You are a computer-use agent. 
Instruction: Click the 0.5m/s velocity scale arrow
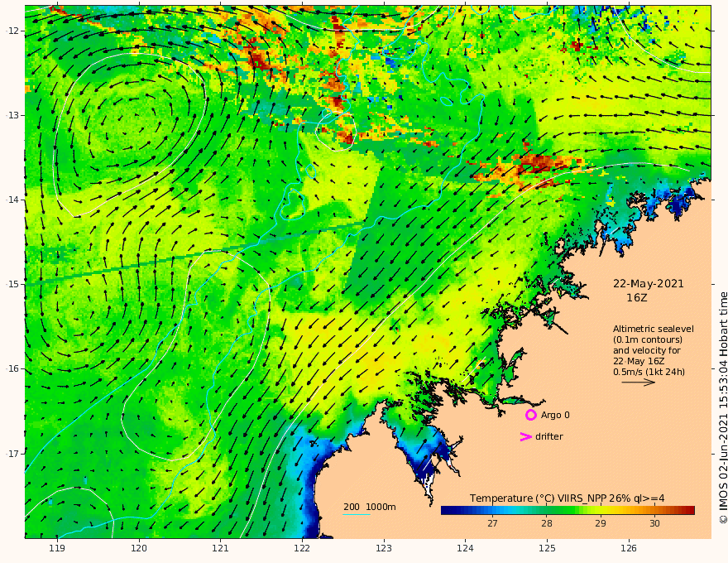[639, 383]
